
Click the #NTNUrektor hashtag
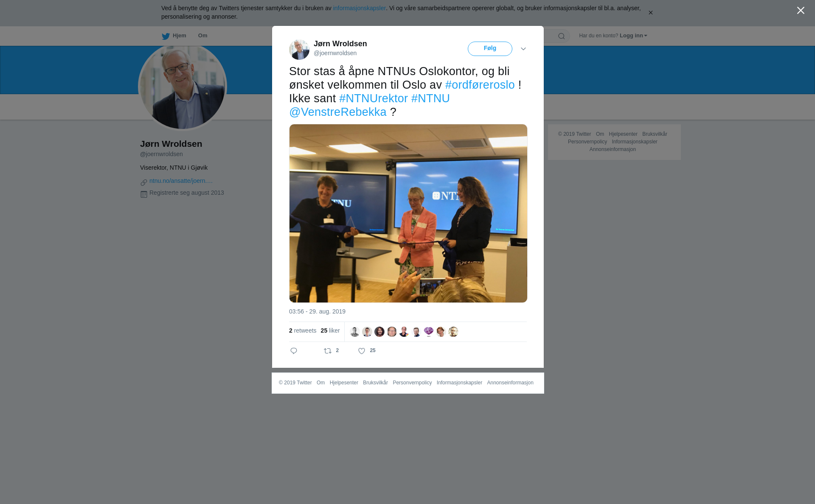pos(374,98)
